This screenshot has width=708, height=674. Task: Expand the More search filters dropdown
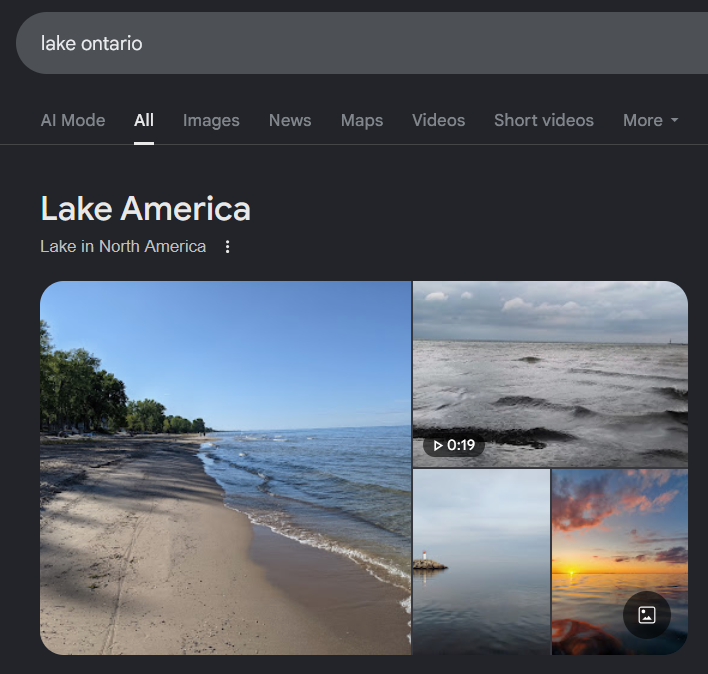(x=650, y=121)
